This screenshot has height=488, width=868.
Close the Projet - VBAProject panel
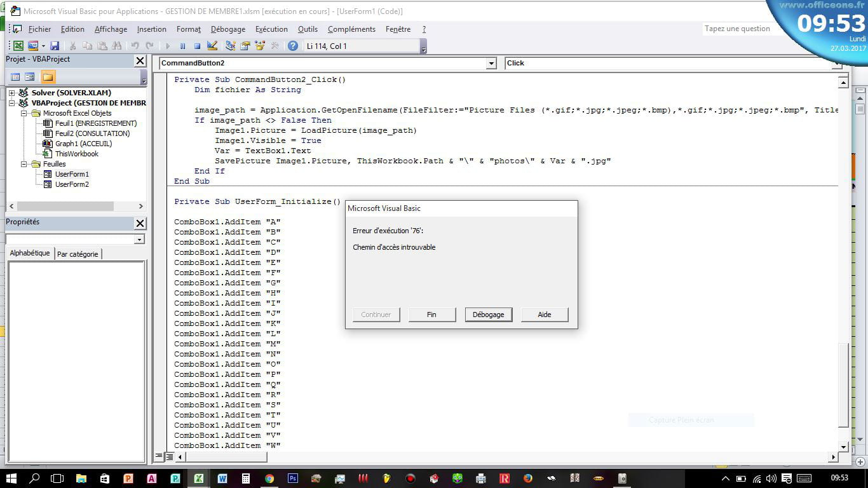point(140,60)
